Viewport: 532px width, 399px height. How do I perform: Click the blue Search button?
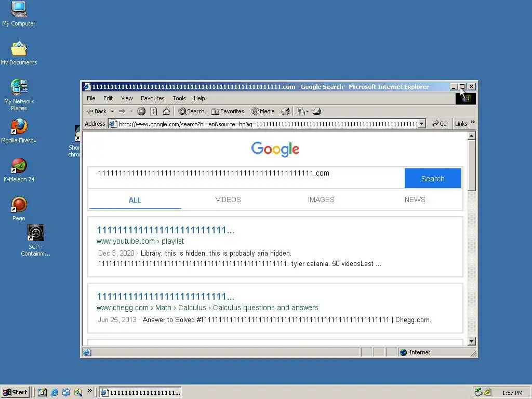click(433, 179)
